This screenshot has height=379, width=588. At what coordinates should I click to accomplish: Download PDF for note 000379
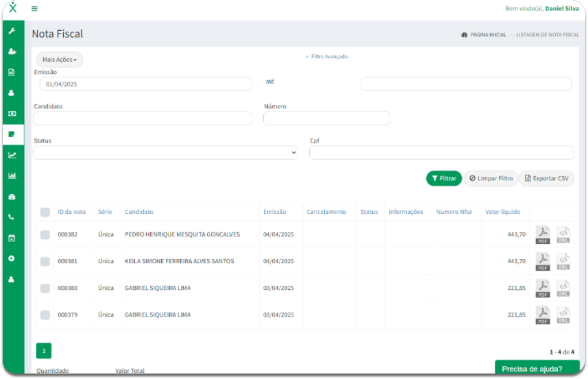(543, 315)
